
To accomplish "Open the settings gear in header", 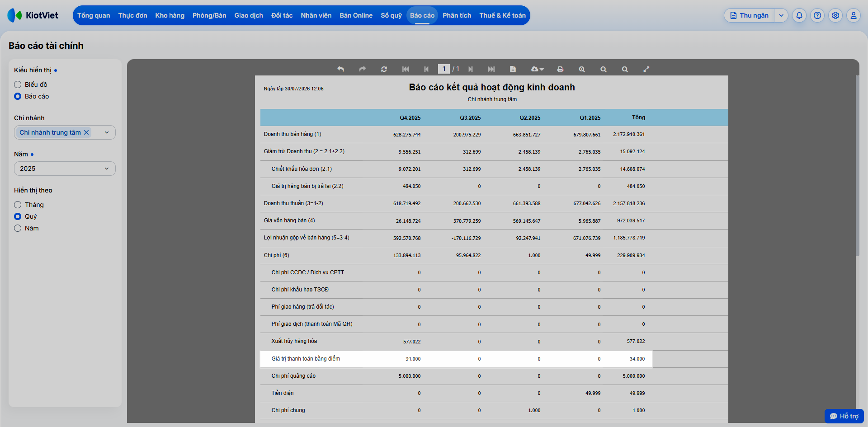I will 835,15.
